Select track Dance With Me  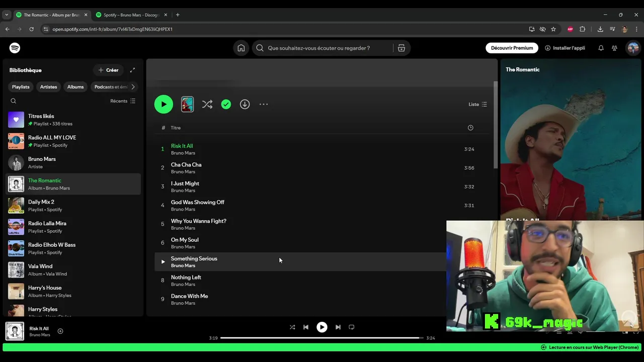point(300,299)
